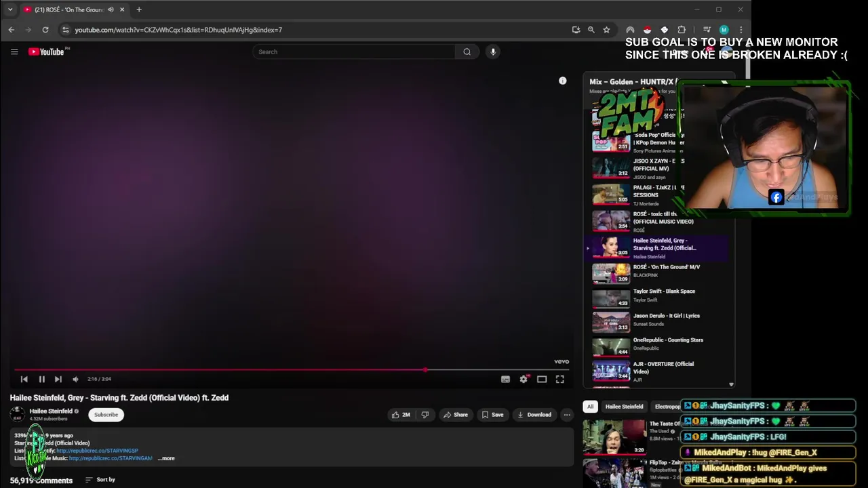
Task: Play Jason Derulo - It Girl Lyrics
Action: pyautogui.click(x=656, y=321)
